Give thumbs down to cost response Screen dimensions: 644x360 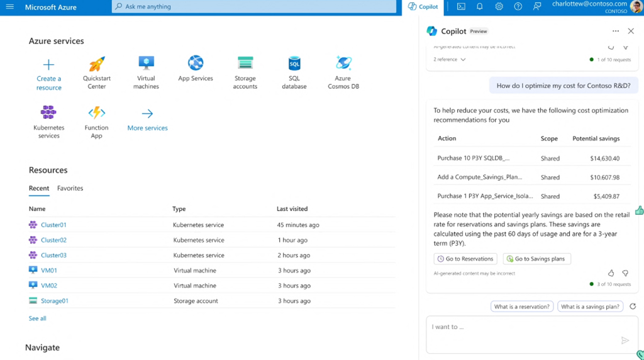pos(625,273)
